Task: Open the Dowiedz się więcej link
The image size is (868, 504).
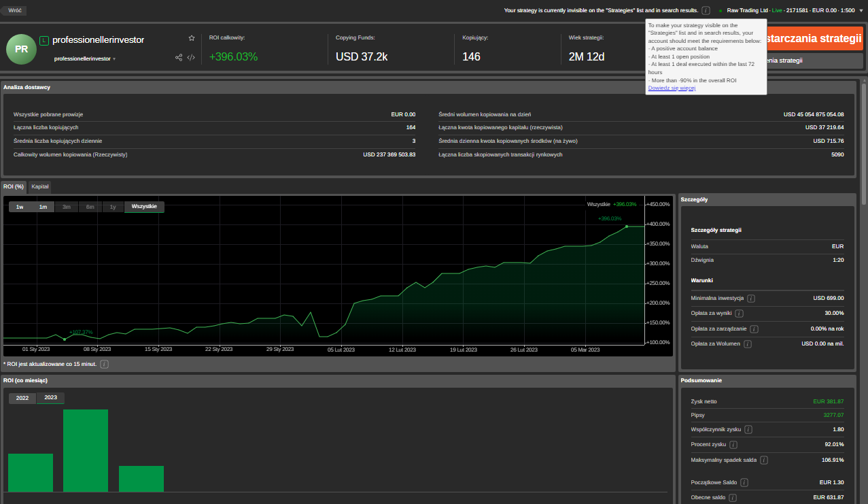Action: click(x=672, y=88)
